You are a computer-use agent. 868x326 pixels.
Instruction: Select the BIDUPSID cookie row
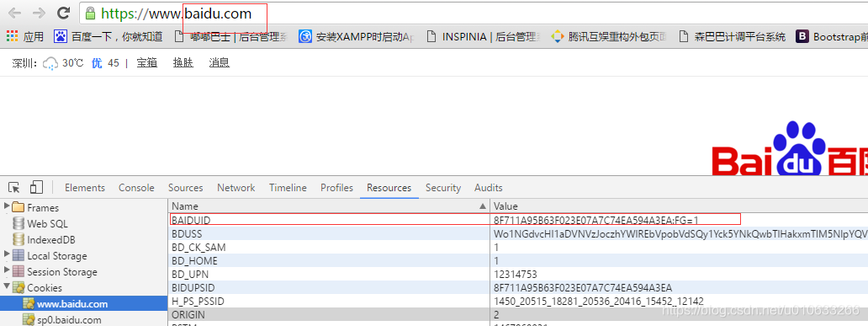pyautogui.click(x=518, y=288)
